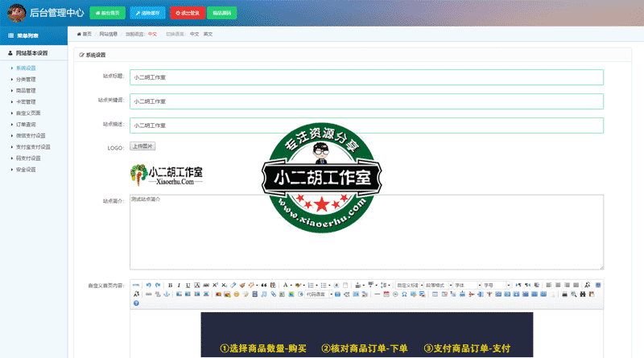Open 分类管理 in the sidebar
This screenshot has width=644, height=358.
(26, 79)
